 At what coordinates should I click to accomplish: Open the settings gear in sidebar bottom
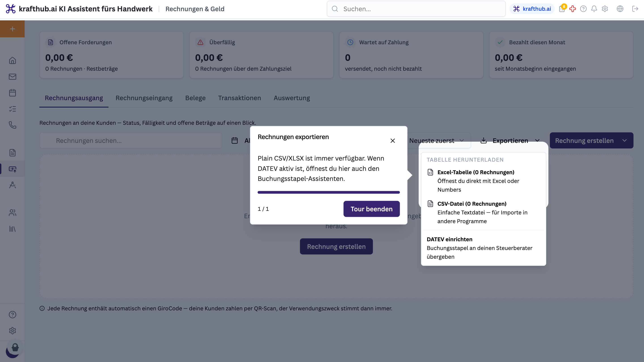(12, 331)
